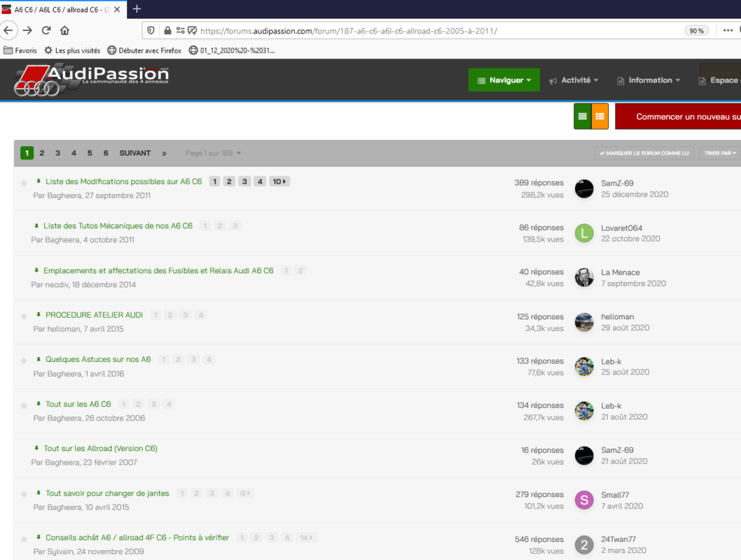Open Lovaret064's green avatar icon

click(x=583, y=233)
